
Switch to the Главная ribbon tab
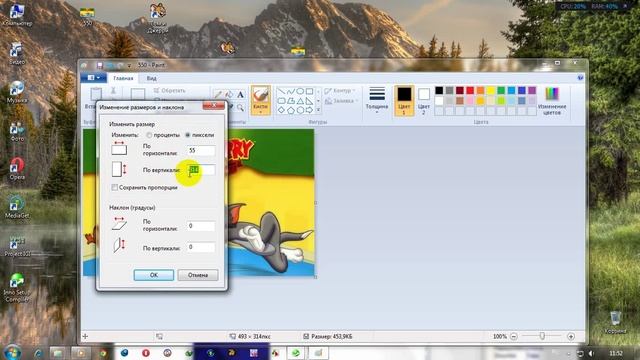click(x=123, y=78)
